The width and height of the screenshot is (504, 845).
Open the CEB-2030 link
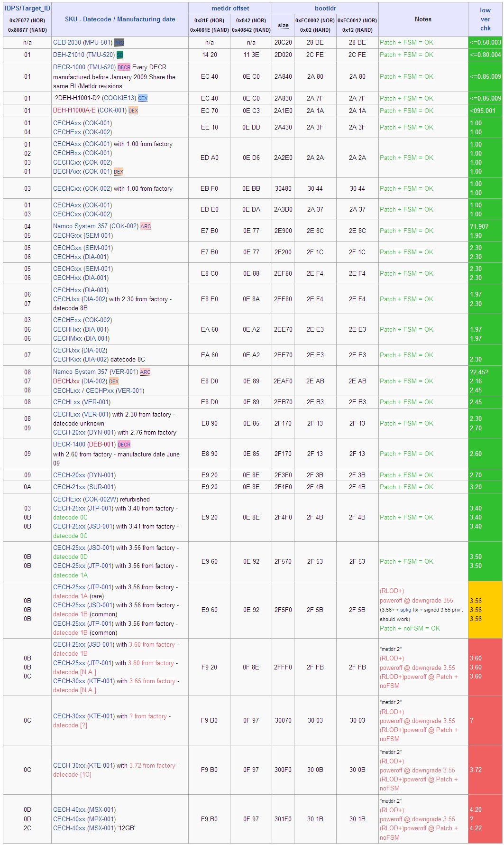67,43
